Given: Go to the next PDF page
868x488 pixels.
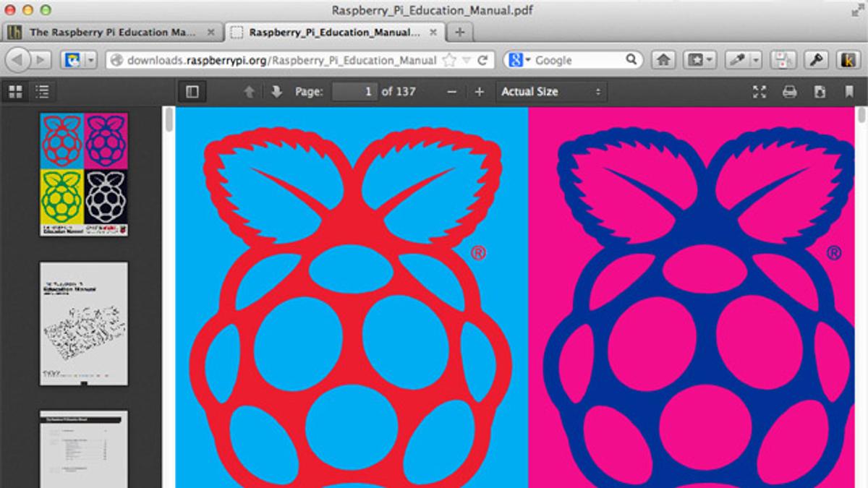Looking at the screenshot, I should tap(276, 92).
